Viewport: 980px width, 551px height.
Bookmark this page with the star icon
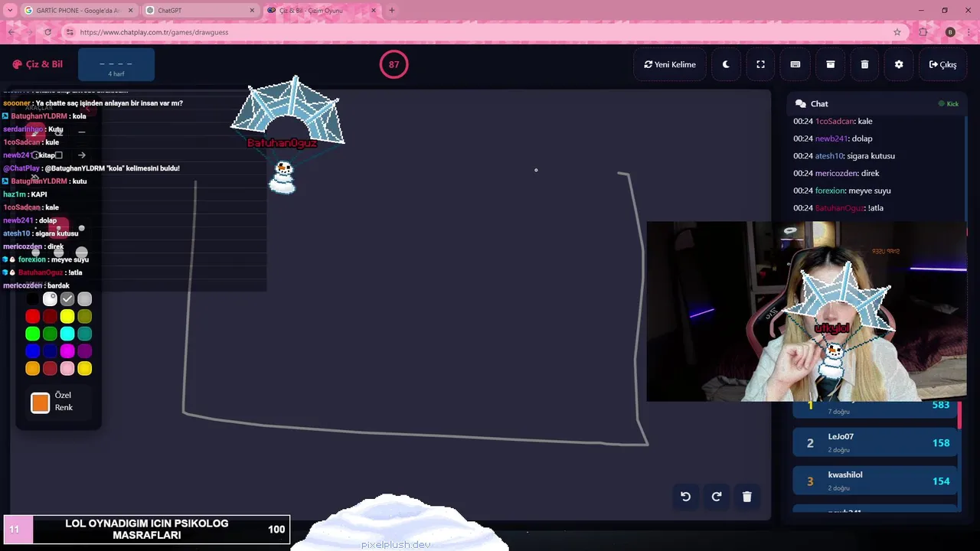coord(897,32)
